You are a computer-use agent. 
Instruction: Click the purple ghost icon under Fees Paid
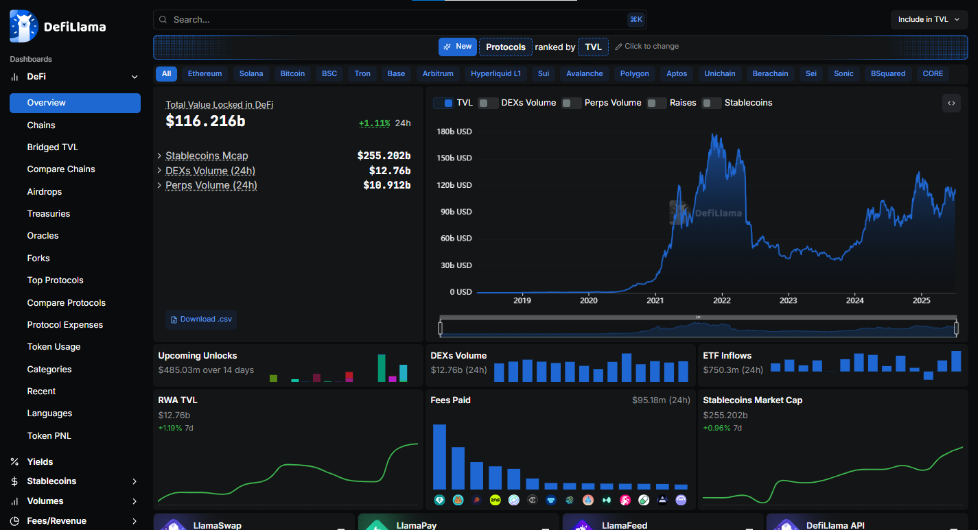681,500
